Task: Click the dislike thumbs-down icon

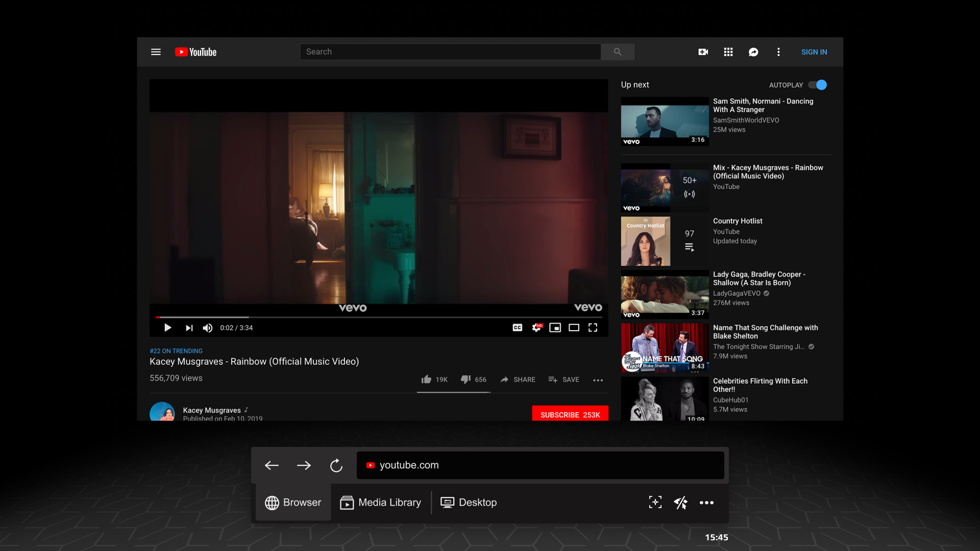Action: pyautogui.click(x=467, y=379)
